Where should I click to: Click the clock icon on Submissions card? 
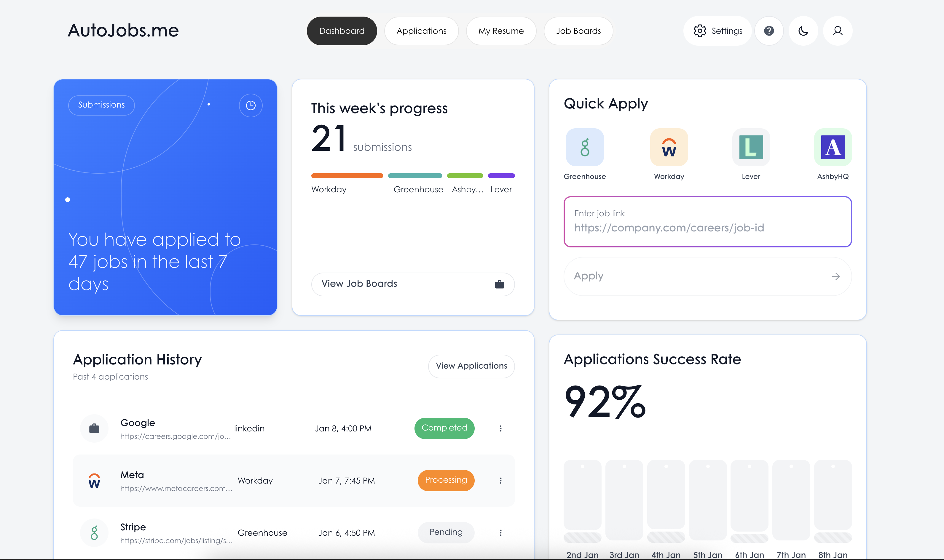pos(251,105)
